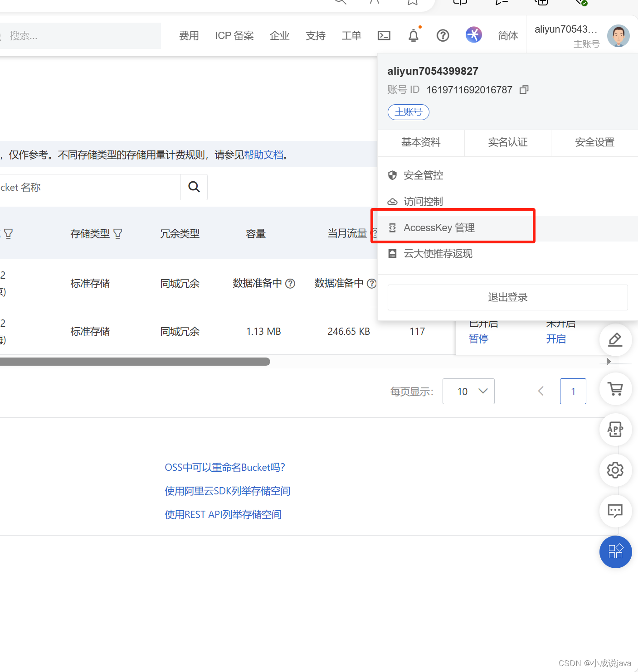The height and width of the screenshot is (672, 638).
Task: Open the feedback chat icon
Action: [615, 511]
